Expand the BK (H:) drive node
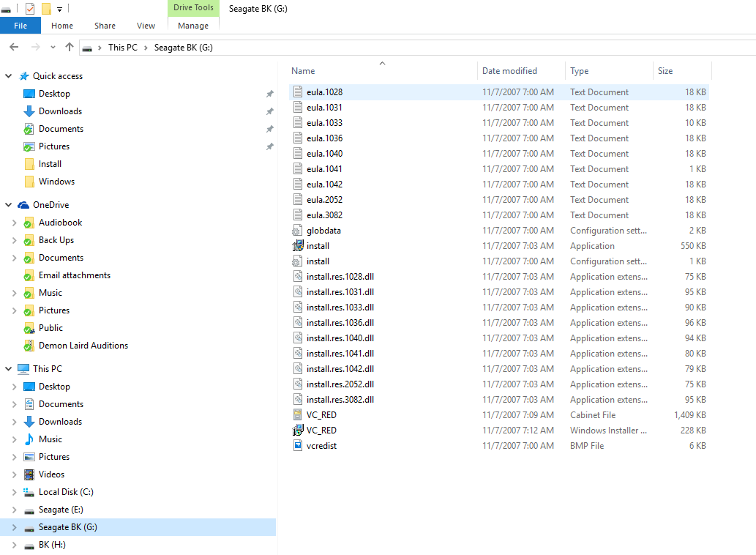The image size is (756, 555). tap(14, 545)
